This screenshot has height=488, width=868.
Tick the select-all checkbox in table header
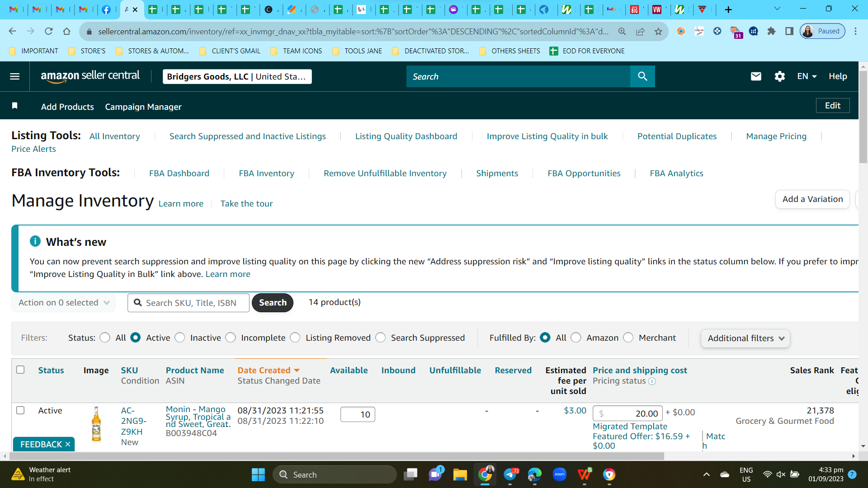click(x=20, y=370)
